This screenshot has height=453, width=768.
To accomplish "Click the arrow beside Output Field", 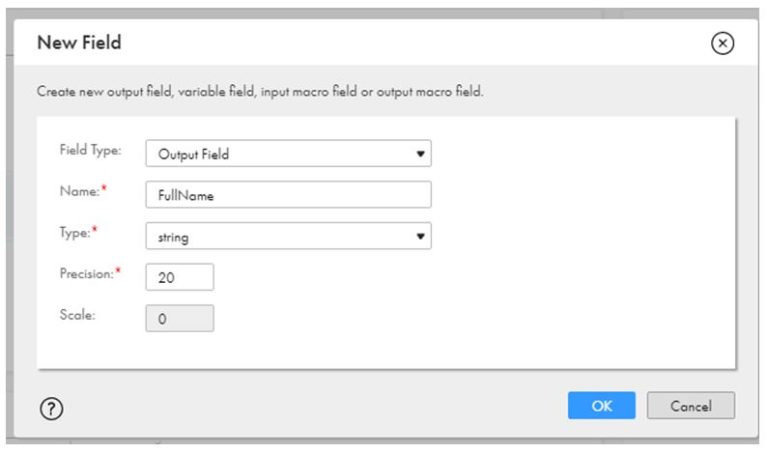I will [x=421, y=154].
